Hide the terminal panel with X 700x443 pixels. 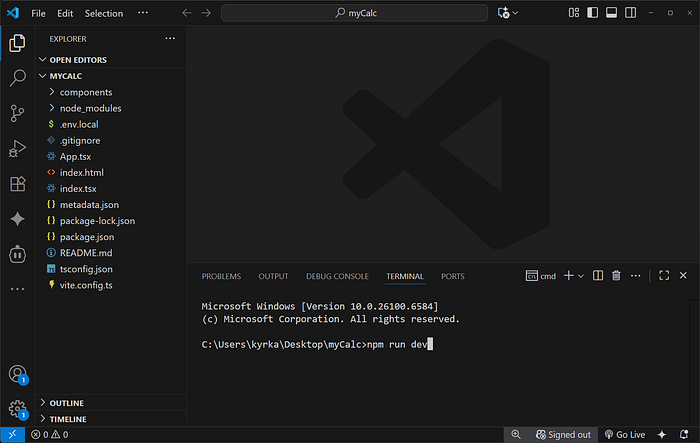[x=683, y=276]
